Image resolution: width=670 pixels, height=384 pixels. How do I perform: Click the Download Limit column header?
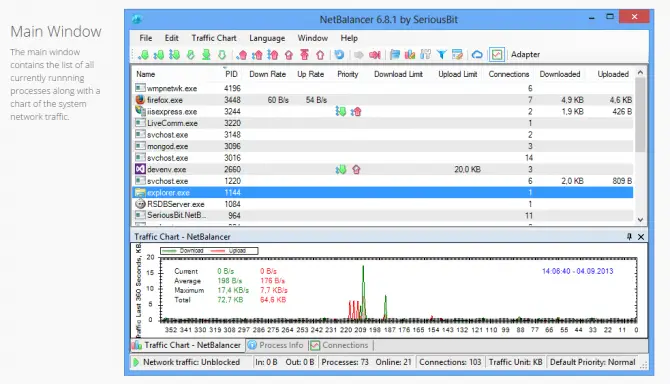click(398, 74)
